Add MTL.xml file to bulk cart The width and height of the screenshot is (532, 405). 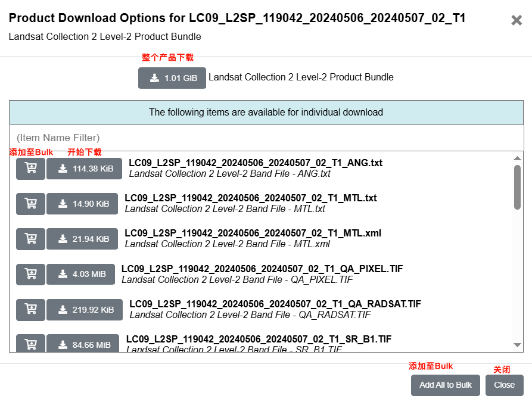tap(30, 239)
